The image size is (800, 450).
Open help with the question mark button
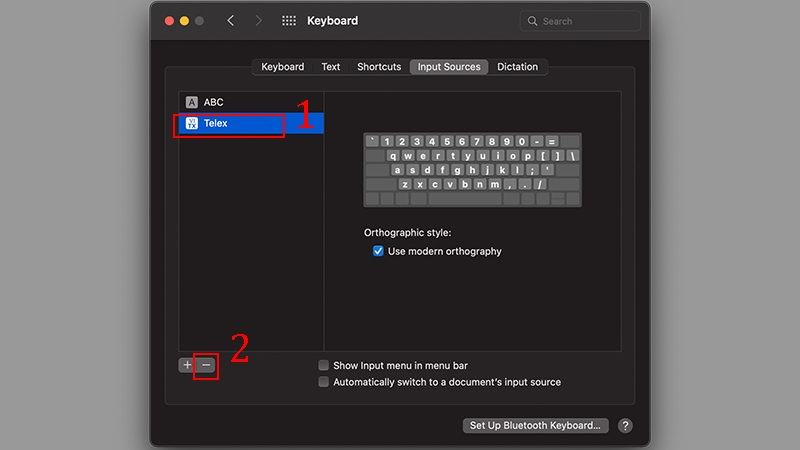click(625, 426)
